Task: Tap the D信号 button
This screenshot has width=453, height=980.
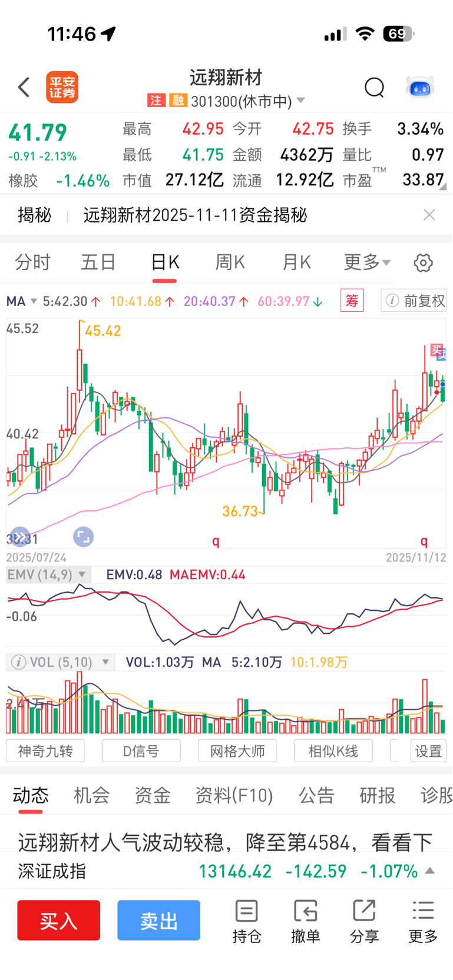Action: (x=141, y=751)
